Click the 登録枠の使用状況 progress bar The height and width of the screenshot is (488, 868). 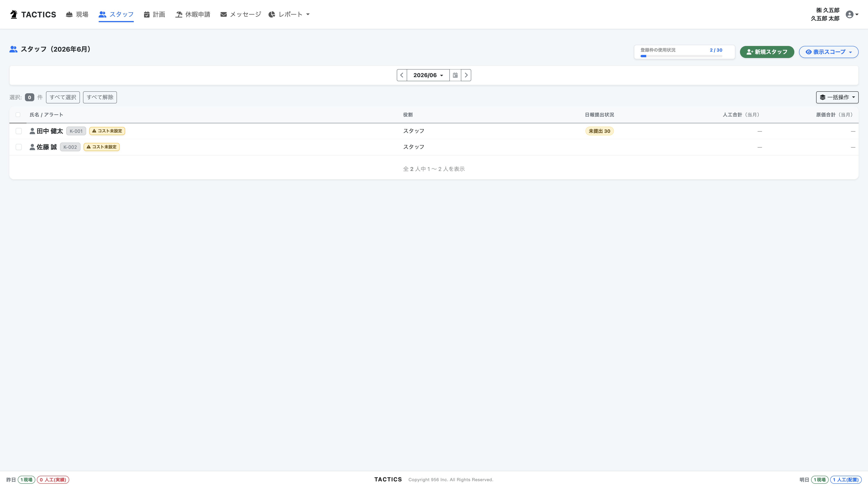tap(681, 56)
